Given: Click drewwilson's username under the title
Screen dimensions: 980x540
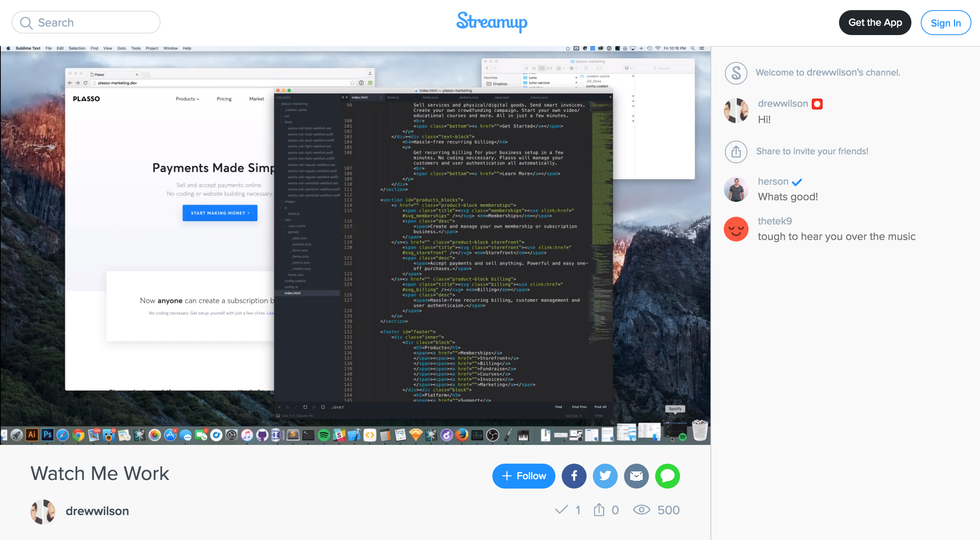Looking at the screenshot, I should click(97, 511).
